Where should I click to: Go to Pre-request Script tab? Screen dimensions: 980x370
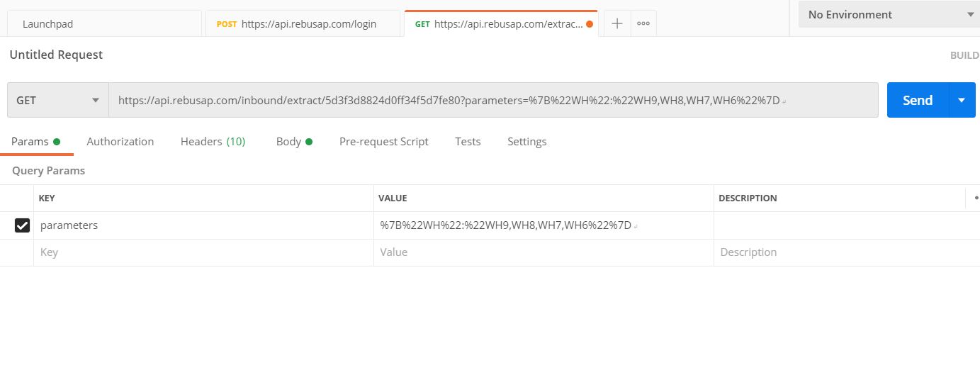click(383, 142)
